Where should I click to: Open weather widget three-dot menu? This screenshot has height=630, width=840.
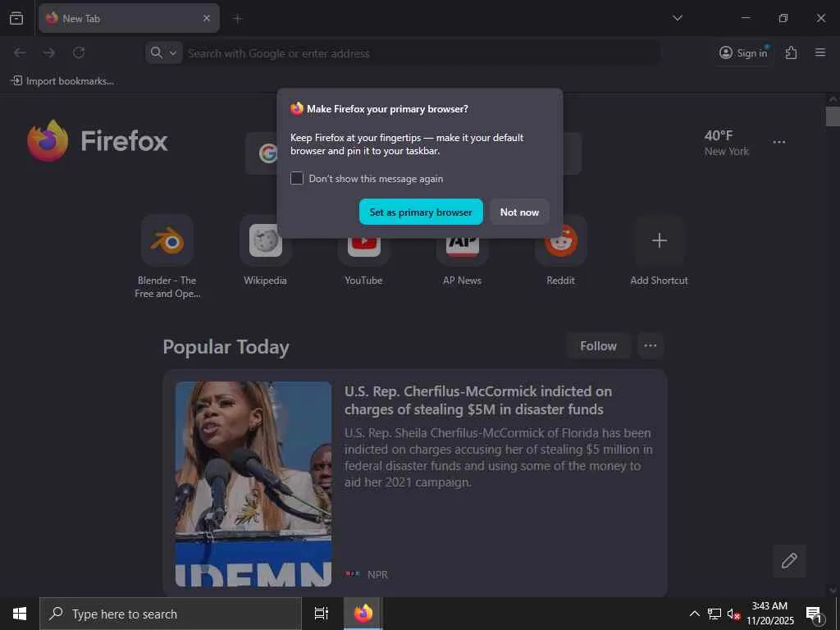[x=779, y=142]
